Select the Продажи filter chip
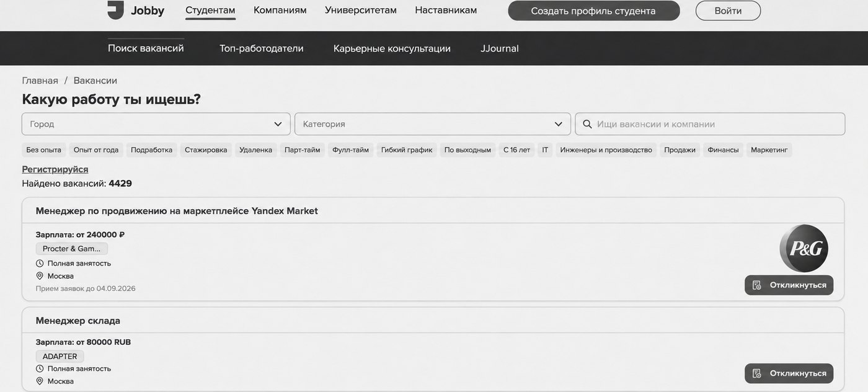The image size is (868, 392). [680, 150]
